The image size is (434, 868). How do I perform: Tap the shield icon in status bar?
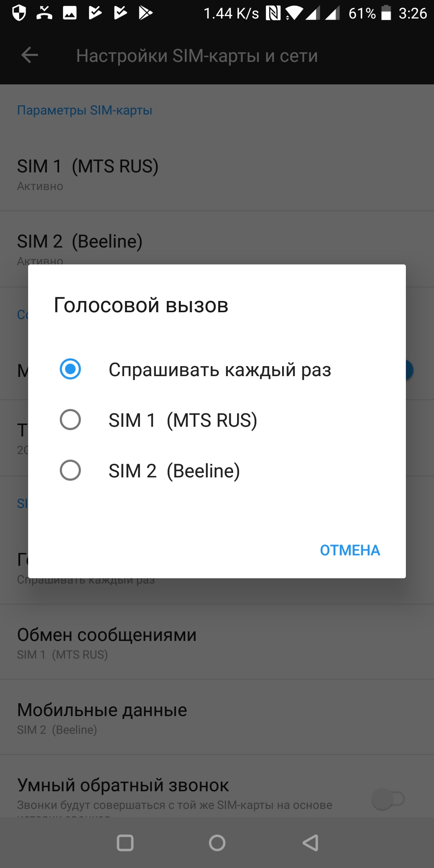pyautogui.click(x=19, y=13)
